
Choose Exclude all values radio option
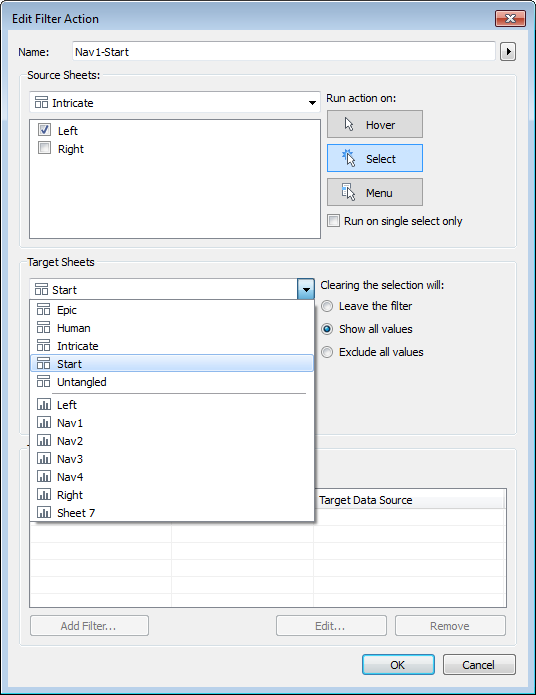click(327, 352)
